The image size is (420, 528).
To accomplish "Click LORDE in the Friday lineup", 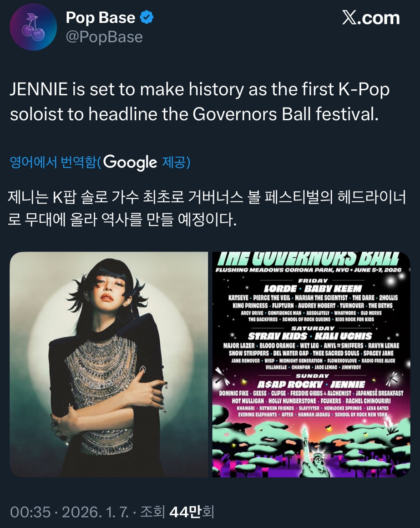I will 280,288.
